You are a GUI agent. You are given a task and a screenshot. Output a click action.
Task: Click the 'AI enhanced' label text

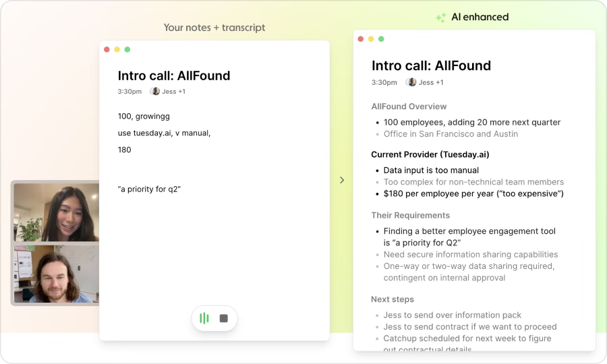click(480, 17)
